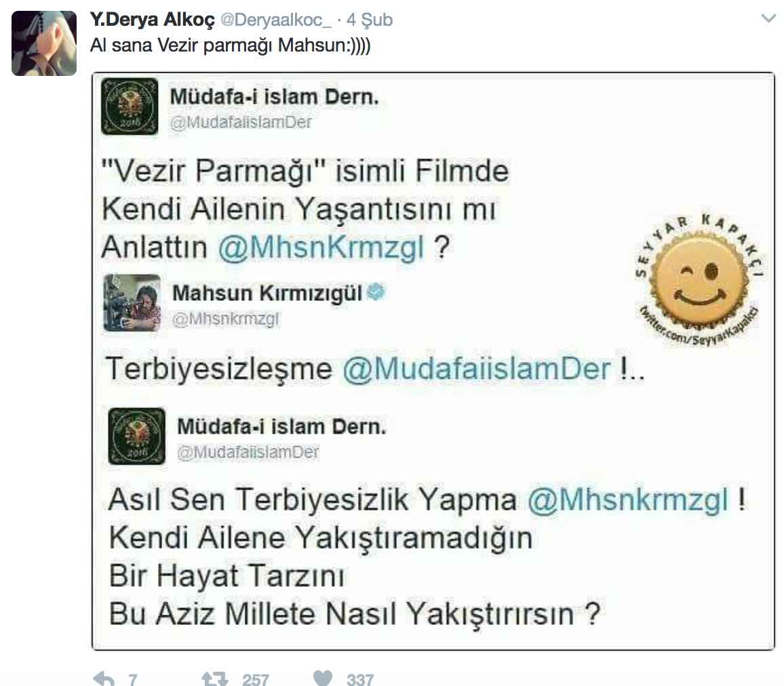This screenshot has height=686, width=784.
Task: View the 257 retweets count
Action: click(x=256, y=679)
